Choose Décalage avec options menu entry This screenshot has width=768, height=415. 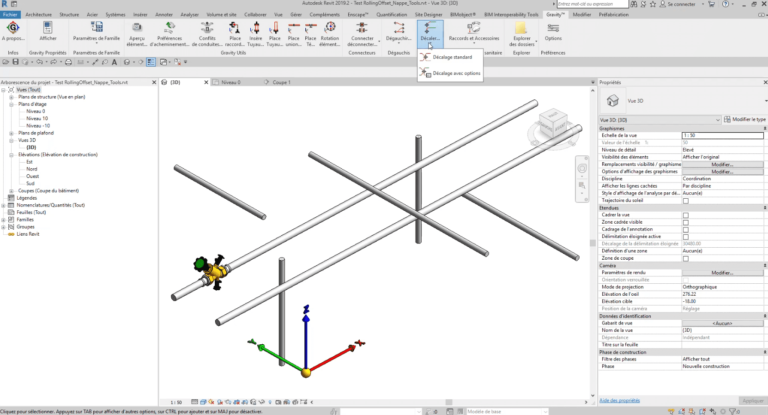455,73
